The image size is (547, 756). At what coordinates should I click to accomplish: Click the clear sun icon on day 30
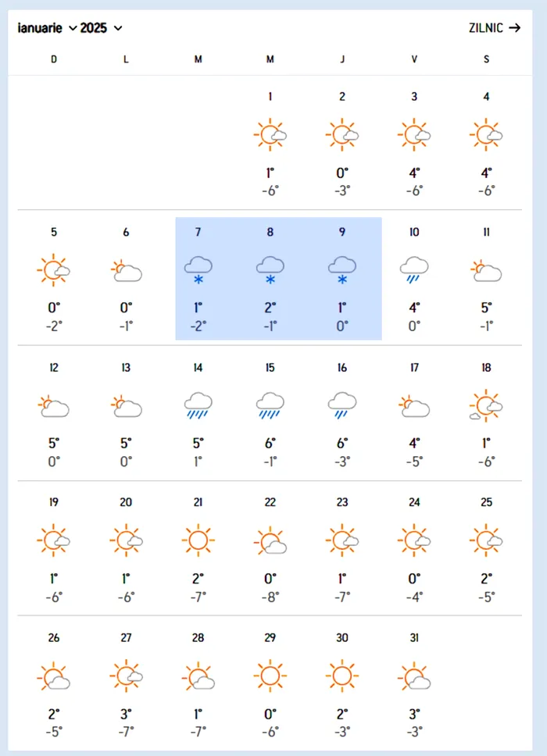click(x=342, y=676)
